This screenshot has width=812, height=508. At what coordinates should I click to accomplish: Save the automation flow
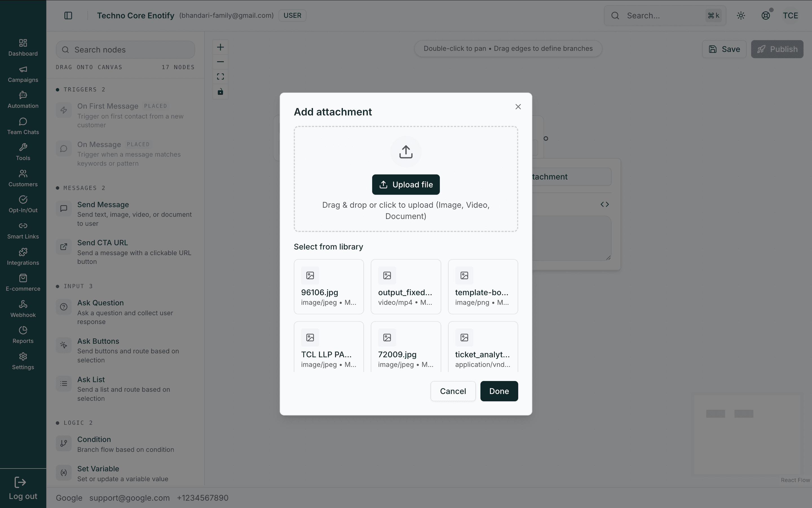[x=724, y=49]
